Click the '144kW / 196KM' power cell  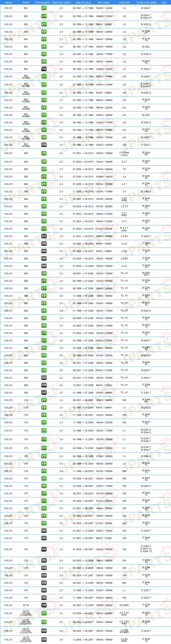pyautogui.click(x=104, y=363)
